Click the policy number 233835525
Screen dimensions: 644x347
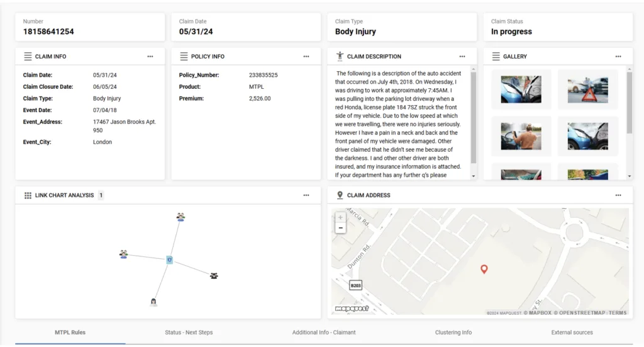click(264, 75)
